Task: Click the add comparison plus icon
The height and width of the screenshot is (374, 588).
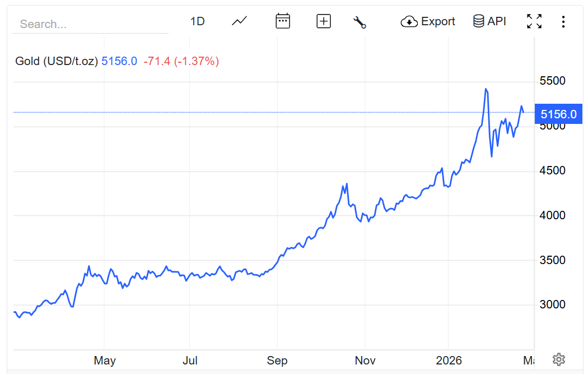Action: (324, 21)
